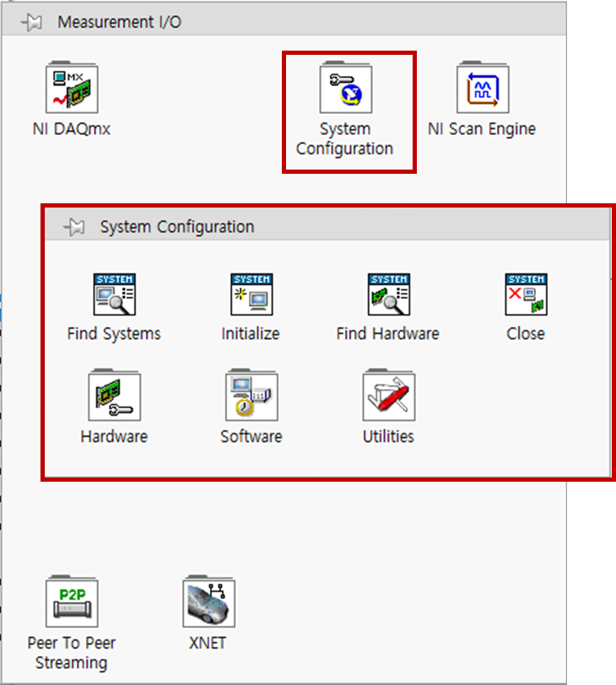Open the System Configuration palette folder icon
The width and height of the screenshot is (616, 685).
(346, 88)
